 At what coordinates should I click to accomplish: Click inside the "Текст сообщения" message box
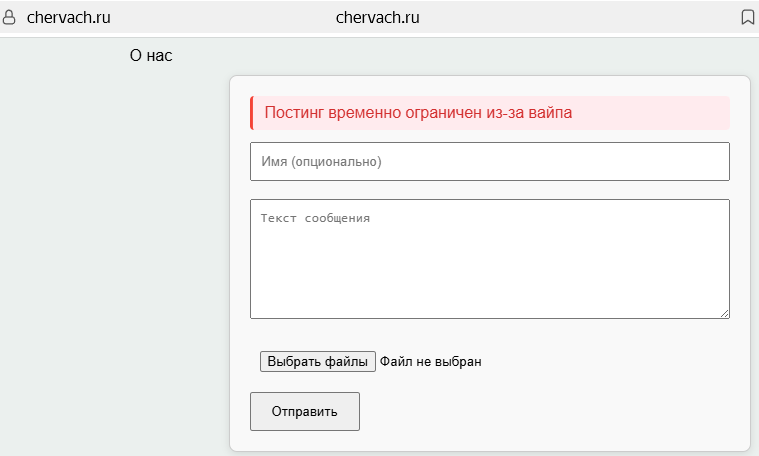pos(489,259)
